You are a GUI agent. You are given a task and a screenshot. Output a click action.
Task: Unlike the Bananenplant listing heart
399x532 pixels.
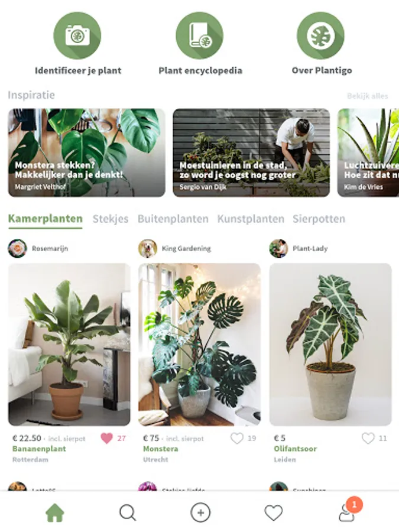coord(106,438)
